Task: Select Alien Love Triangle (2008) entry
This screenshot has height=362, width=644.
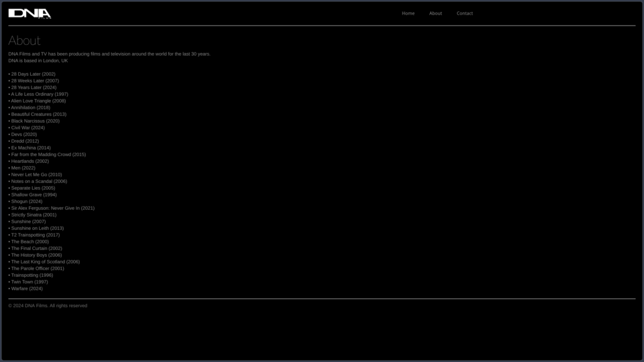Action: (x=37, y=101)
